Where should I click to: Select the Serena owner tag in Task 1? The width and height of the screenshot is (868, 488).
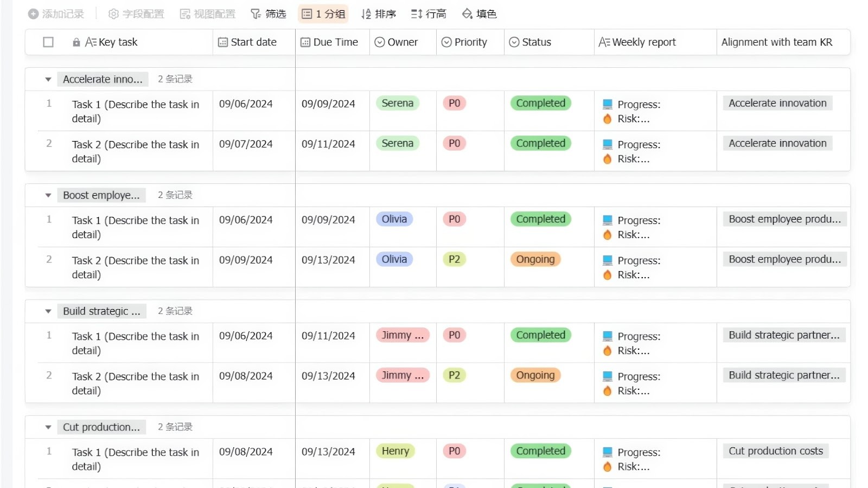[398, 103]
